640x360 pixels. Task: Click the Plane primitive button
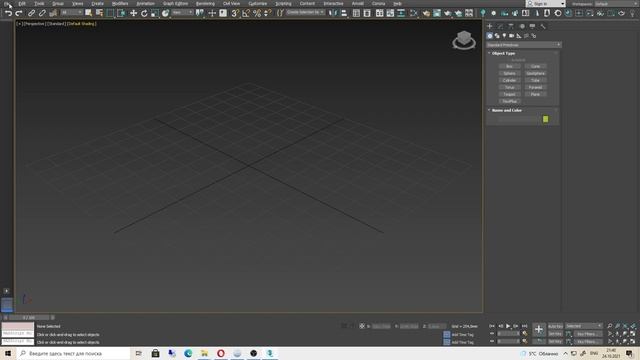536,94
